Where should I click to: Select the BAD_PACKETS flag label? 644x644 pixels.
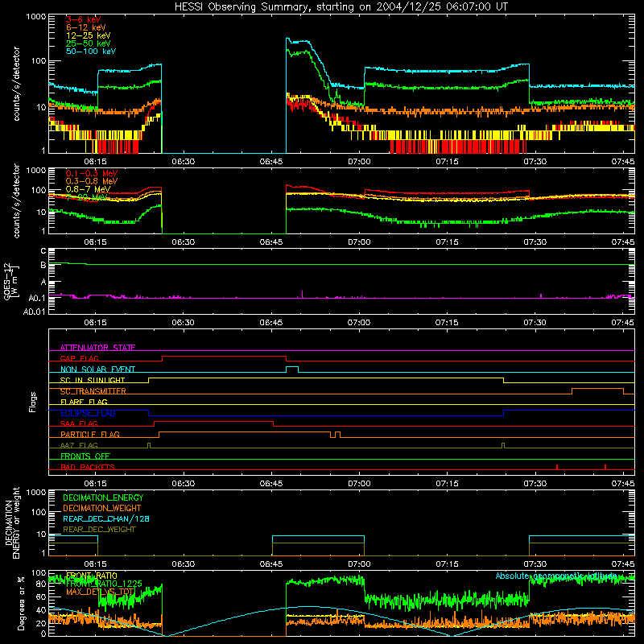[x=88, y=467]
